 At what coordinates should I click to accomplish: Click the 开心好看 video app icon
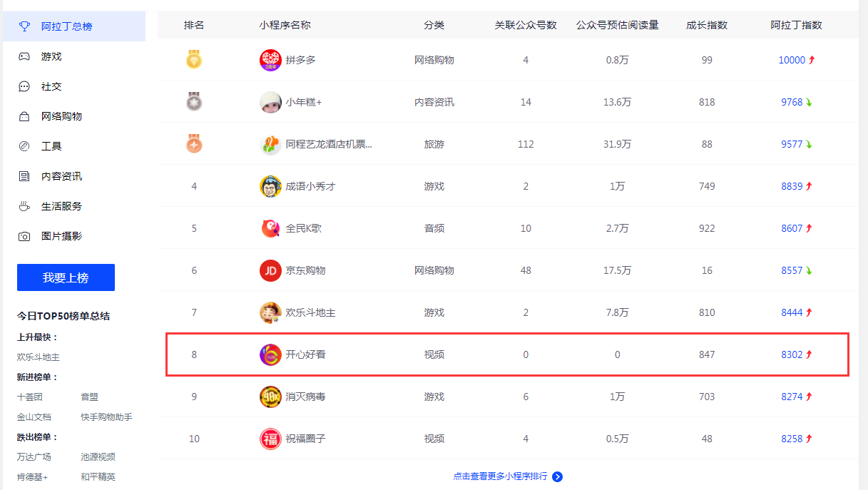click(270, 354)
